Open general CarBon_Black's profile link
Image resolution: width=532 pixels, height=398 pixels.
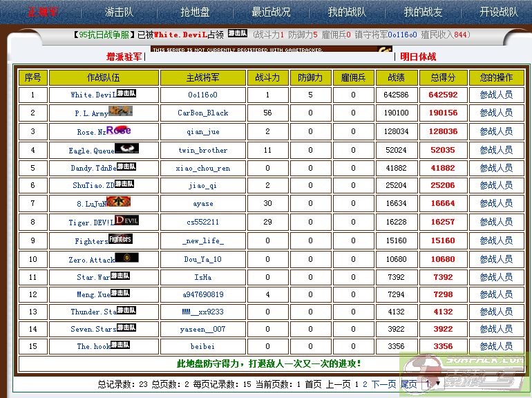(202, 113)
